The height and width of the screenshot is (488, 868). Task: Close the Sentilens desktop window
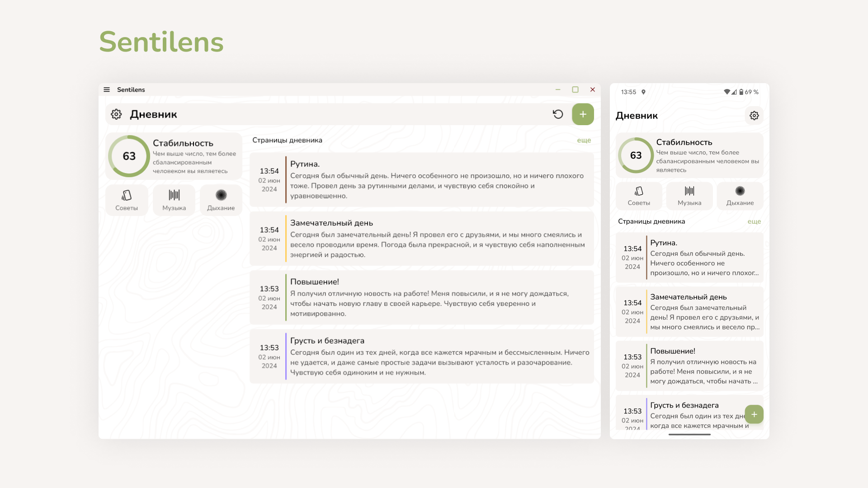coord(592,89)
